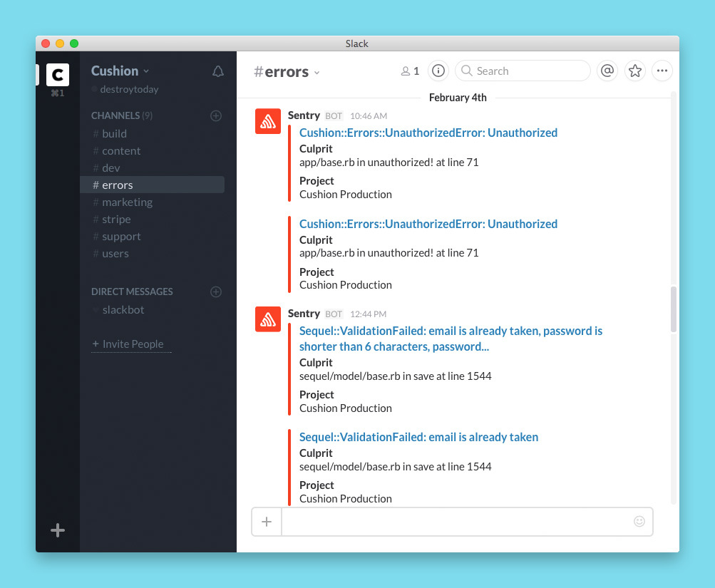The image size is (715, 588).
Task: Show starred items star icon
Action: pyautogui.click(x=634, y=71)
